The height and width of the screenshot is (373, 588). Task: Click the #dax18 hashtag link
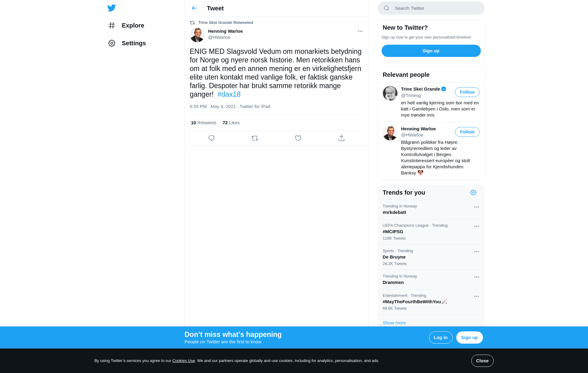pyautogui.click(x=229, y=94)
